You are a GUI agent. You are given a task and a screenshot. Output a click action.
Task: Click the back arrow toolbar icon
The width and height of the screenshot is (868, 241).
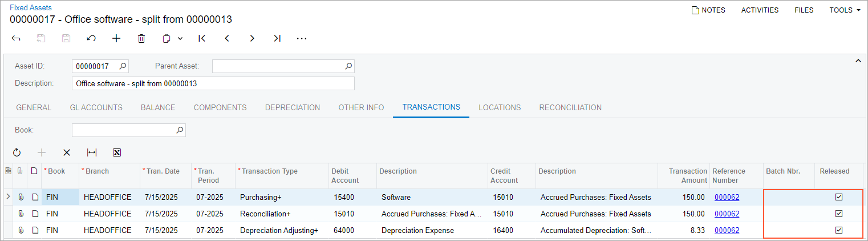pyautogui.click(x=16, y=38)
